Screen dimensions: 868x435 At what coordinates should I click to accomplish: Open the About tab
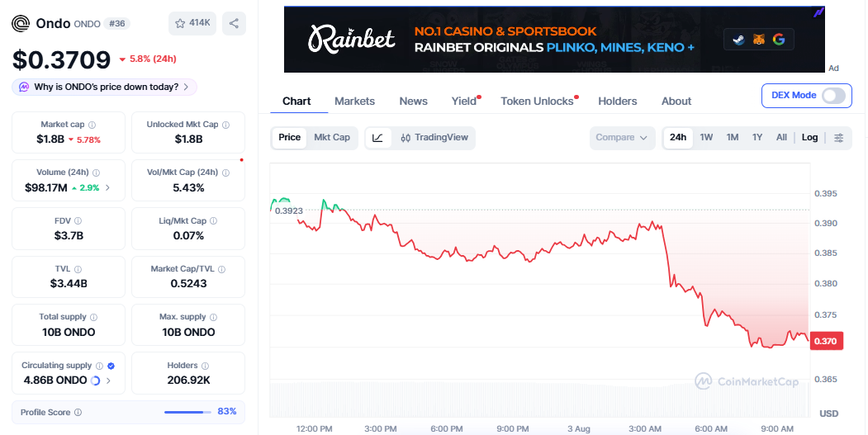click(676, 102)
